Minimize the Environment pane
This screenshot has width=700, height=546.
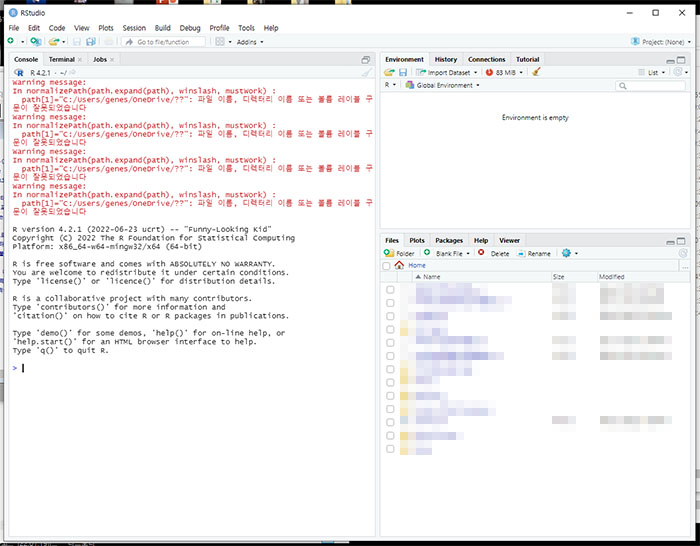pos(671,60)
